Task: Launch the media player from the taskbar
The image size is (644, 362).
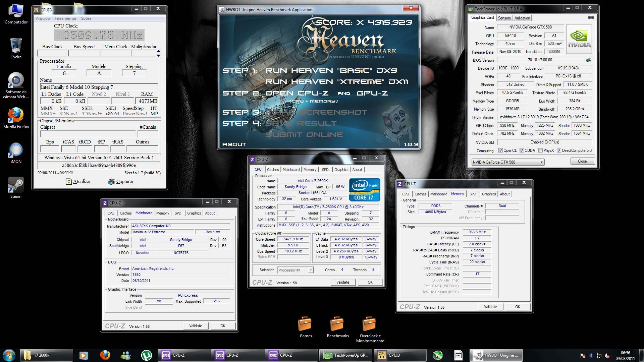Action: point(84,355)
